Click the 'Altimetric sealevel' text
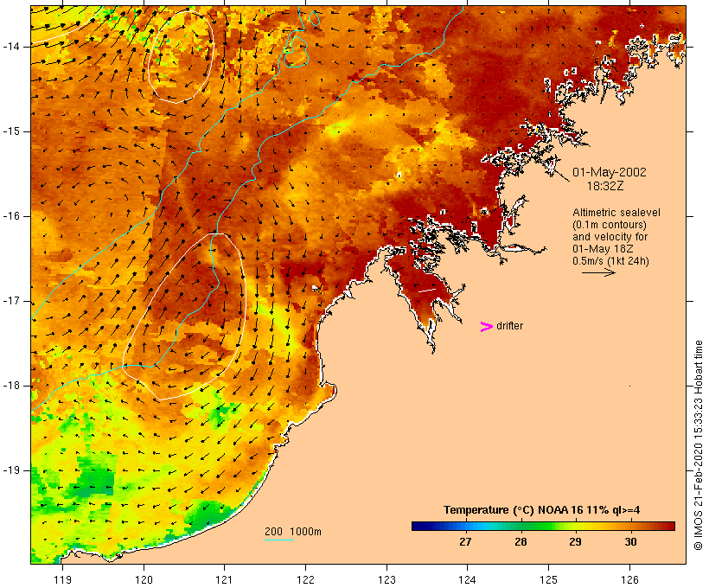Screen dimensions: 709x588 coord(616,213)
